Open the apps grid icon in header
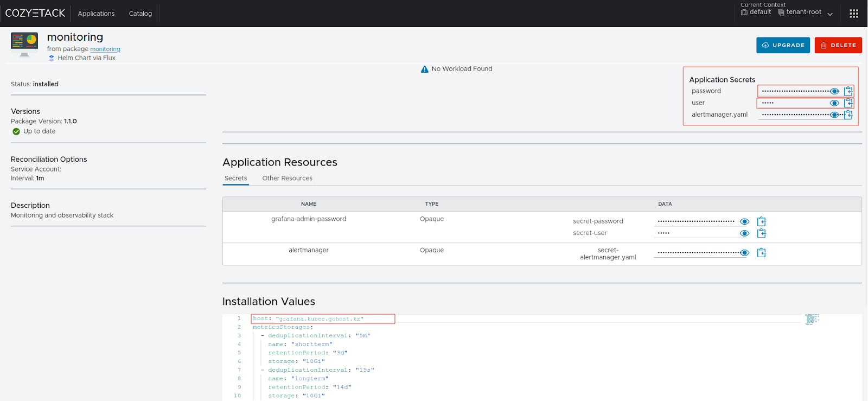 (x=854, y=14)
